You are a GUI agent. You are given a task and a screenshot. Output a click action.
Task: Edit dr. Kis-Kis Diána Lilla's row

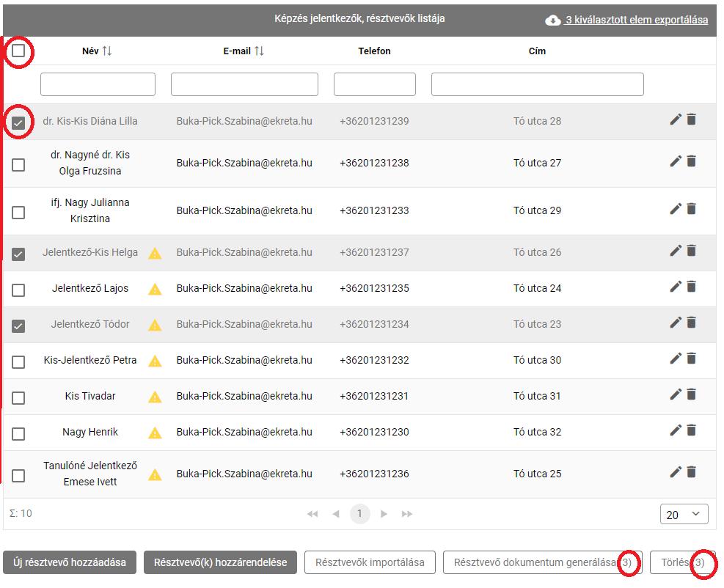tap(676, 120)
